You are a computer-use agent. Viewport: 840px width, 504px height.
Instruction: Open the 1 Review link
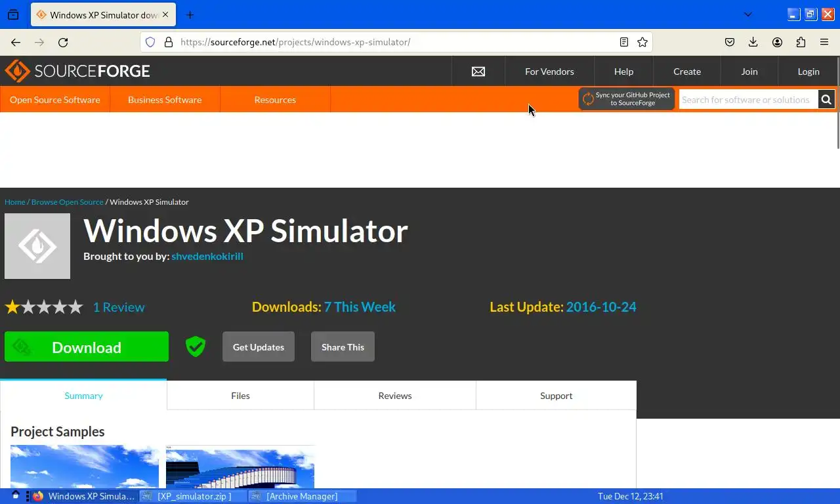[x=119, y=306]
